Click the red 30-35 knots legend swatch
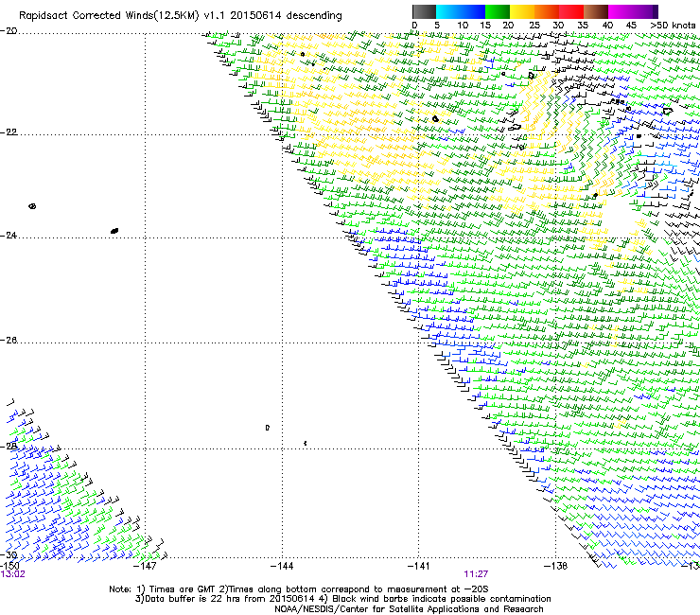 pos(571,11)
